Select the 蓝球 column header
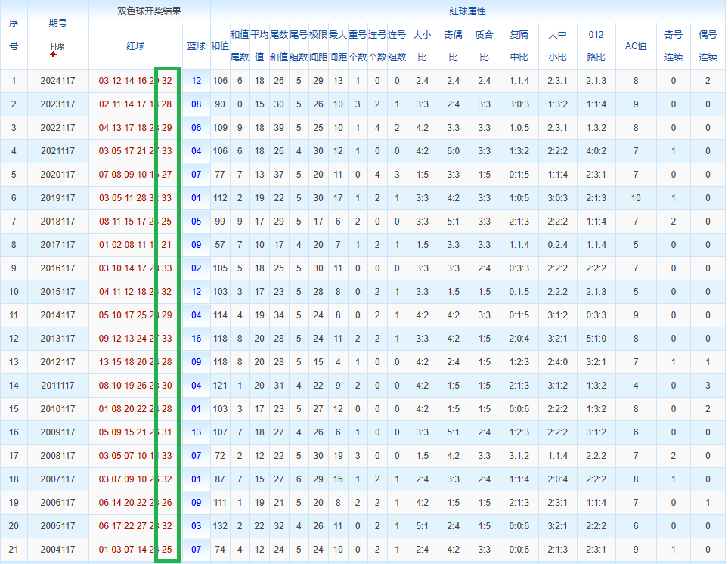The image size is (728, 564). [x=197, y=46]
